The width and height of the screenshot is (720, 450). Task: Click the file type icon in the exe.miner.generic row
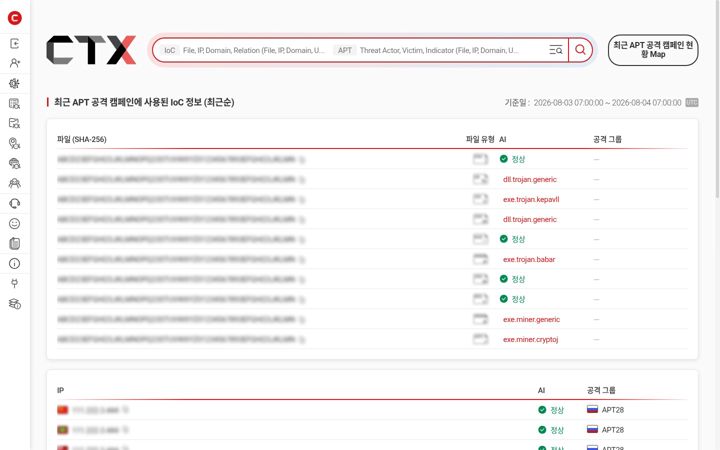(480, 320)
